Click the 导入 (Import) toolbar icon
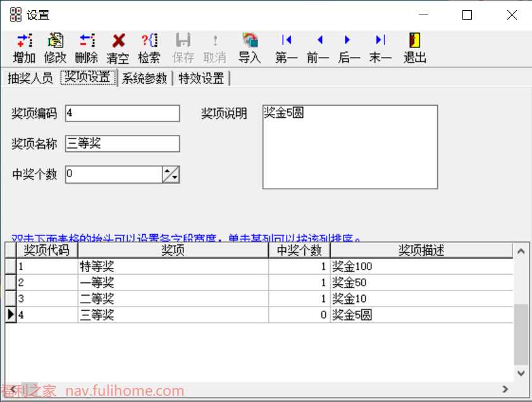532x402 pixels. pos(250,42)
